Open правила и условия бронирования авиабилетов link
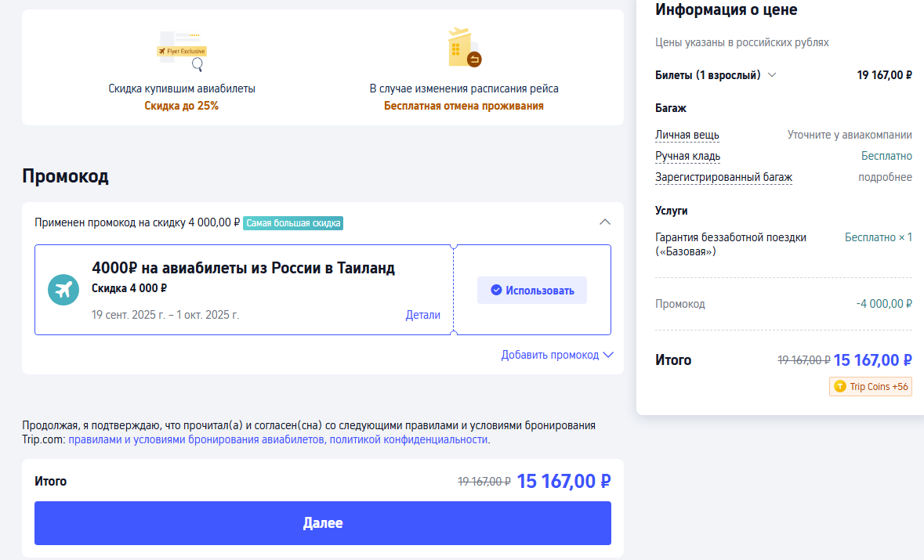This screenshot has width=924, height=560. (196, 439)
